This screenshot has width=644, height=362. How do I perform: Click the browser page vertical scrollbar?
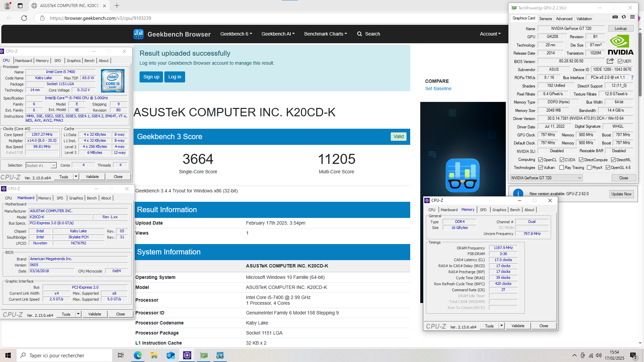pos(640,64)
